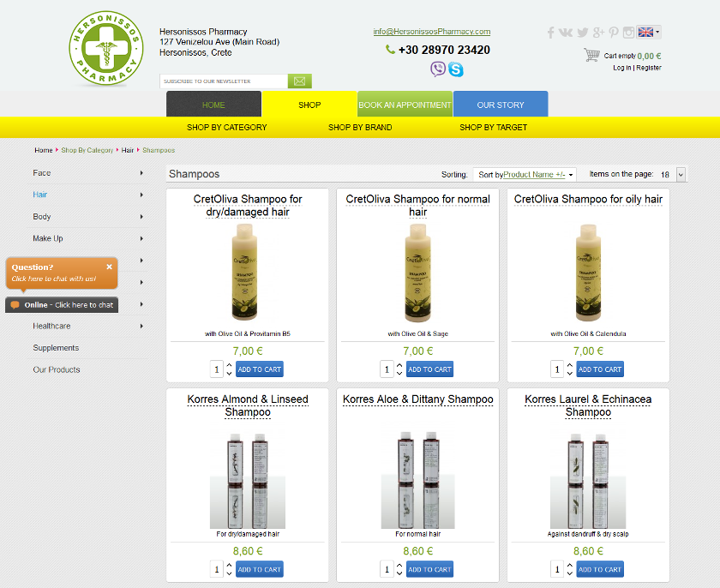Contact via the Viber icon
Viewport: 720px width, 588px height.
[438, 69]
